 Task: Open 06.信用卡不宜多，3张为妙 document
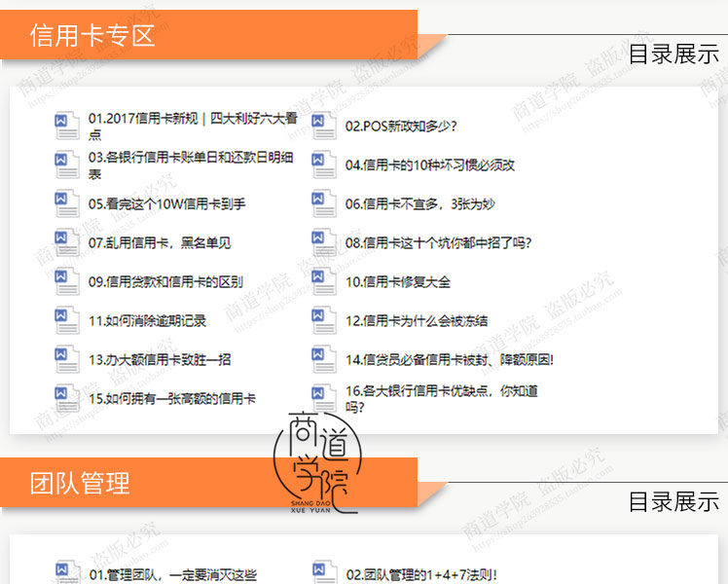pos(419,204)
